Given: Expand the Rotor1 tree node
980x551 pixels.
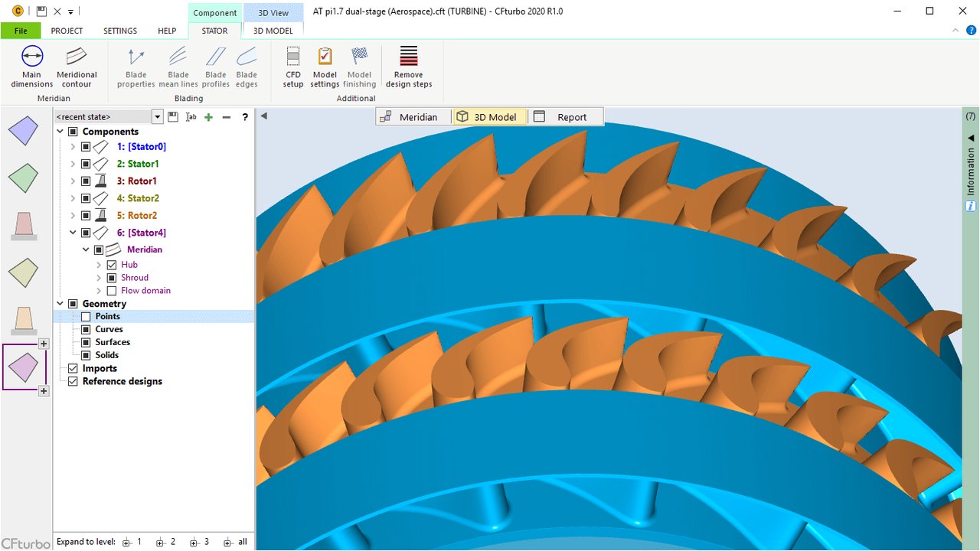Looking at the screenshot, I should [x=73, y=181].
